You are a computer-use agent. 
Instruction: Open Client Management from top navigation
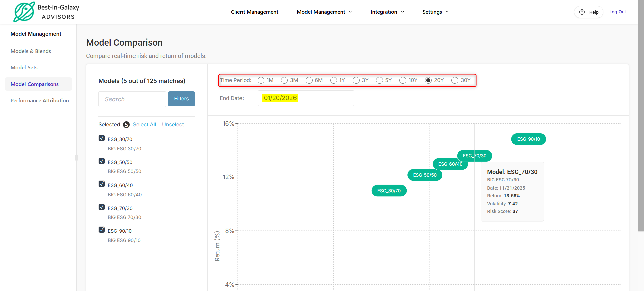point(255,12)
